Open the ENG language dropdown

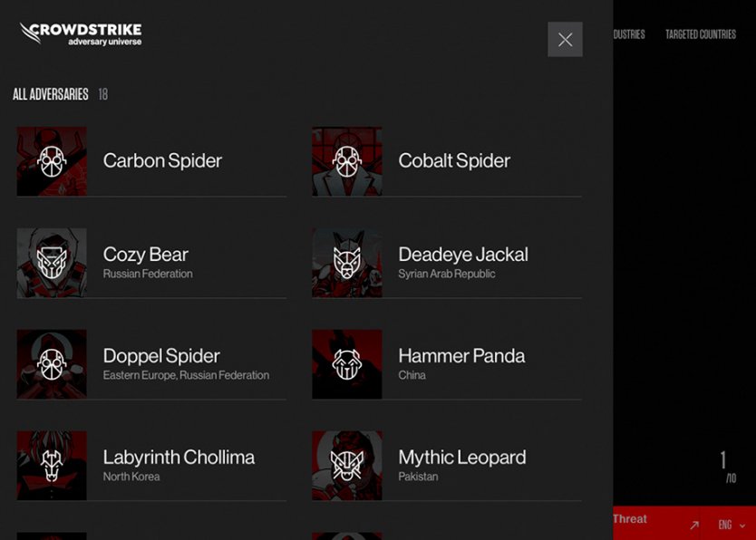coord(725,524)
